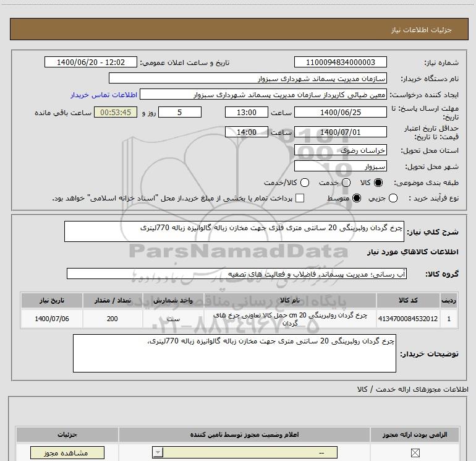Click the unit cell ست

click(x=173, y=319)
